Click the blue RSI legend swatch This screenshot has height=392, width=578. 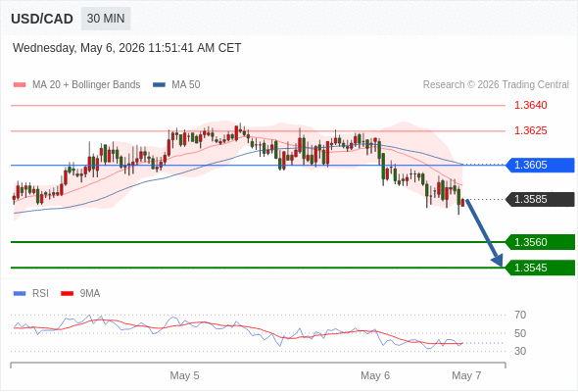point(20,294)
